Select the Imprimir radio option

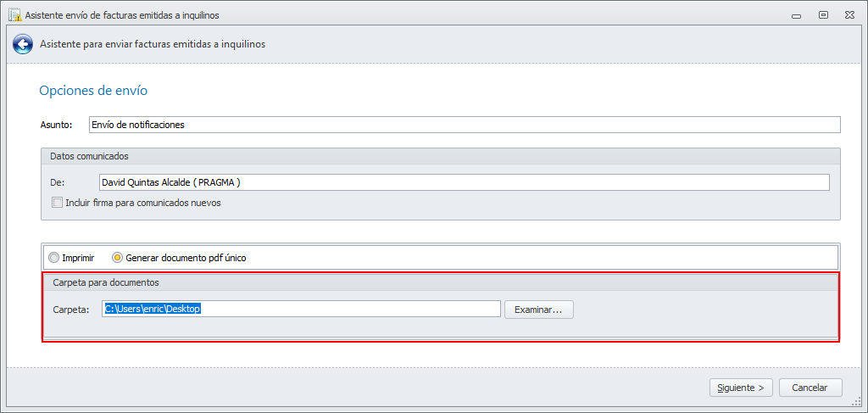(x=54, y=257)
